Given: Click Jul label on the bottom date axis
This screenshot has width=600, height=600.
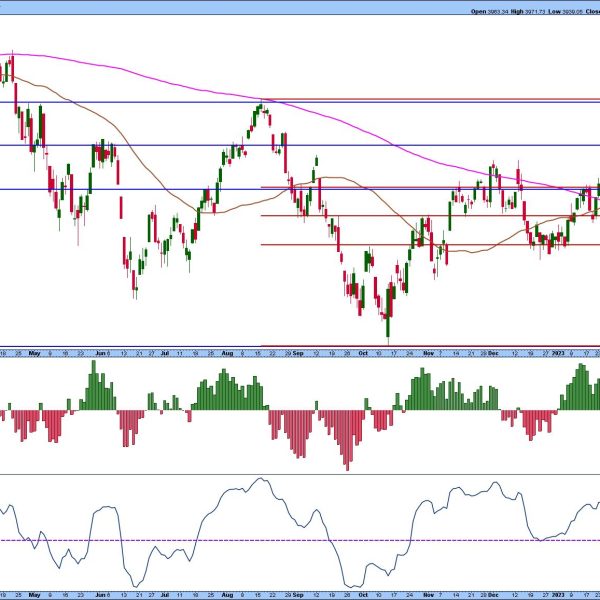Looking at the screenshot, I should pyautogui.click(x=165, y=591).
